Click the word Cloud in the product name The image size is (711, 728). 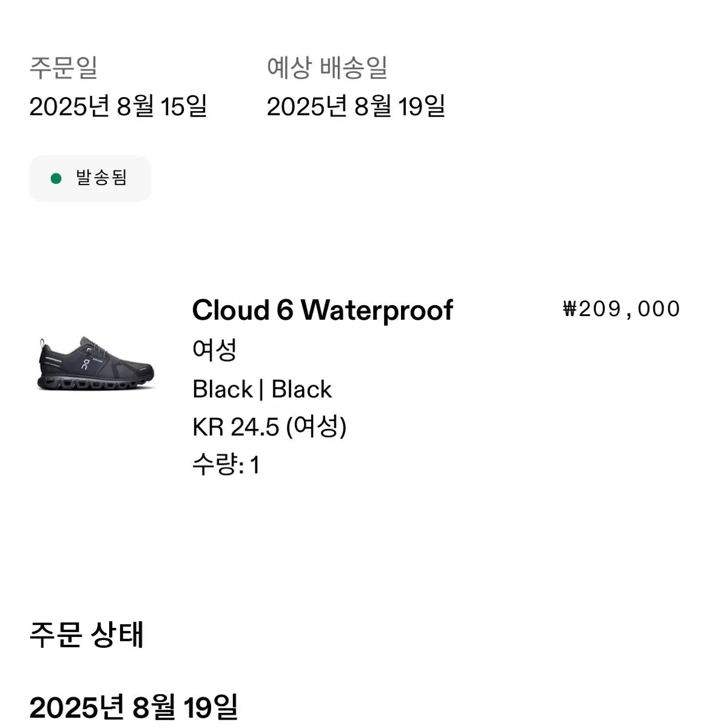coord(231,310)
